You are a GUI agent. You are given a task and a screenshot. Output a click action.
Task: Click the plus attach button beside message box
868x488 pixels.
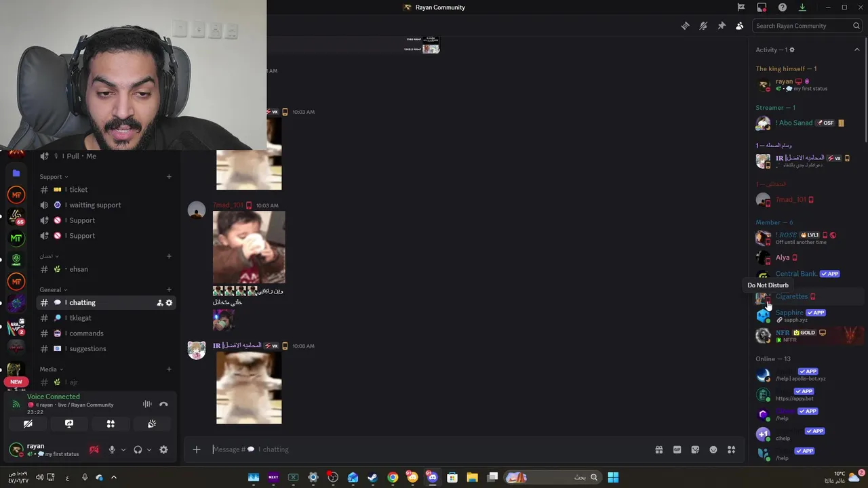[x=197, y=449]
